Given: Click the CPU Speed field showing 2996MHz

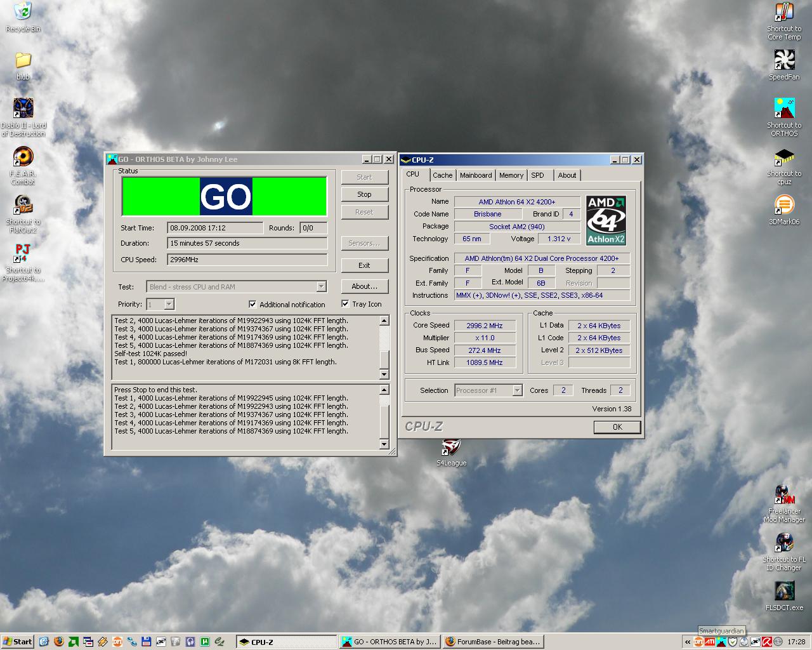Looking at the screenshot, I should pos(247,260).
